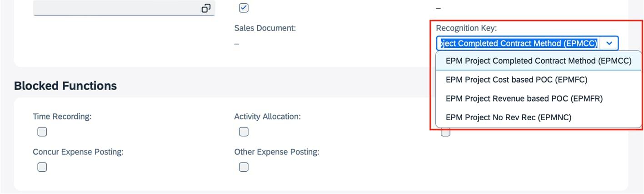
Task: Select EPM Project No Rev Rec
Action: (508, 117)
